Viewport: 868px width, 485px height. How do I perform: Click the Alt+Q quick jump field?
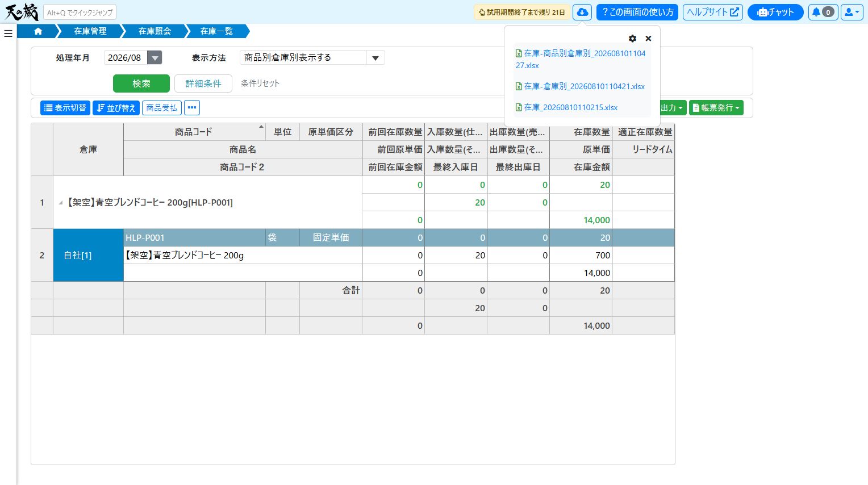pos(80,12)
